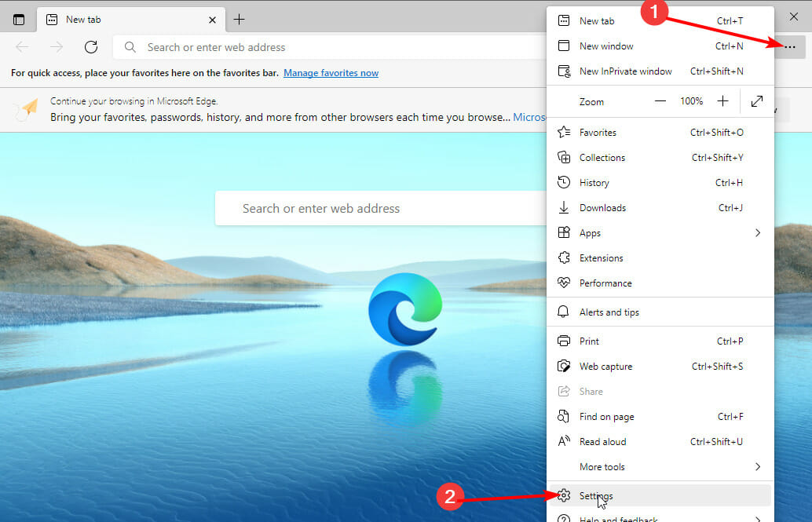
Task: Select New window menu entry
Action: [660, 46]
